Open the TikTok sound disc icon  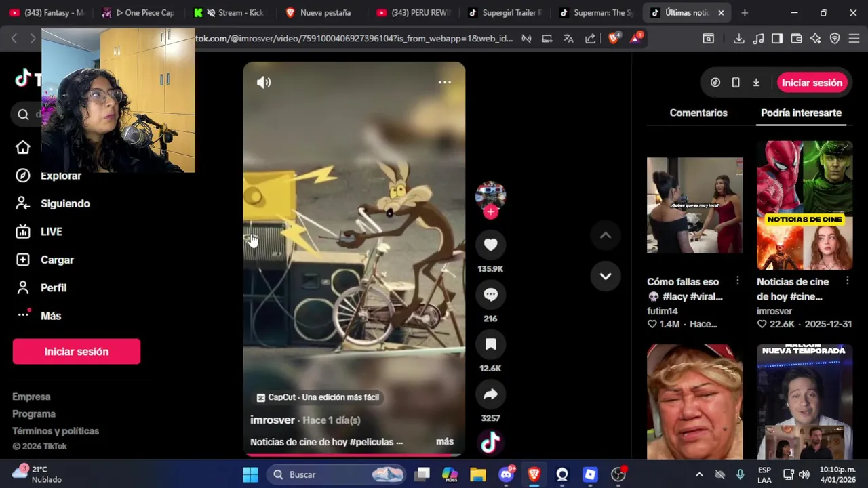[490, 443]
